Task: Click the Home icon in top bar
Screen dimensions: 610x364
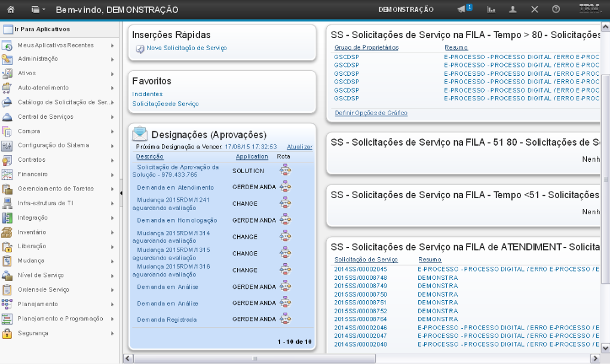Action: click(10, 10)
